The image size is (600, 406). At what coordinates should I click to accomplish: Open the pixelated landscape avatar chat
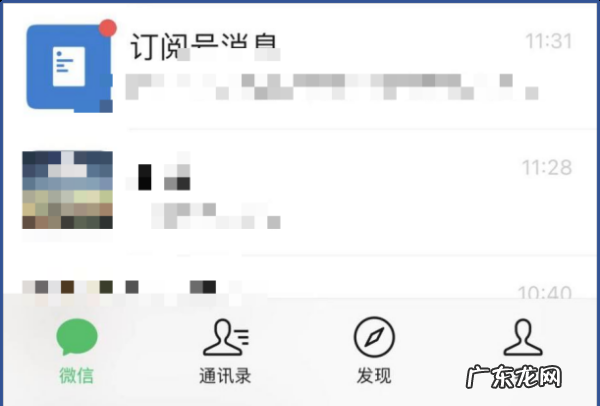click(67, 190)
